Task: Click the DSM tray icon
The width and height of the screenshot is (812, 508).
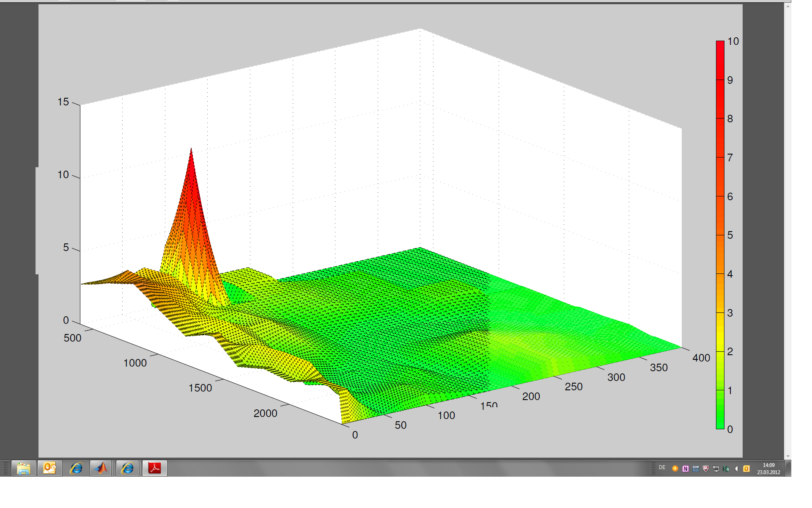Action: pos(696,469)
